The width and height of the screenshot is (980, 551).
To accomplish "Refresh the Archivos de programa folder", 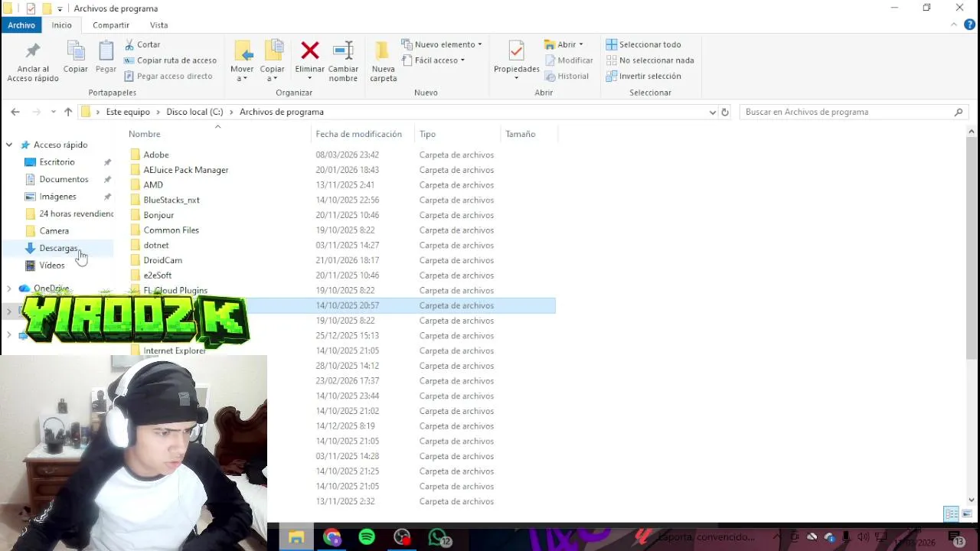I will [x=725, y=112].
